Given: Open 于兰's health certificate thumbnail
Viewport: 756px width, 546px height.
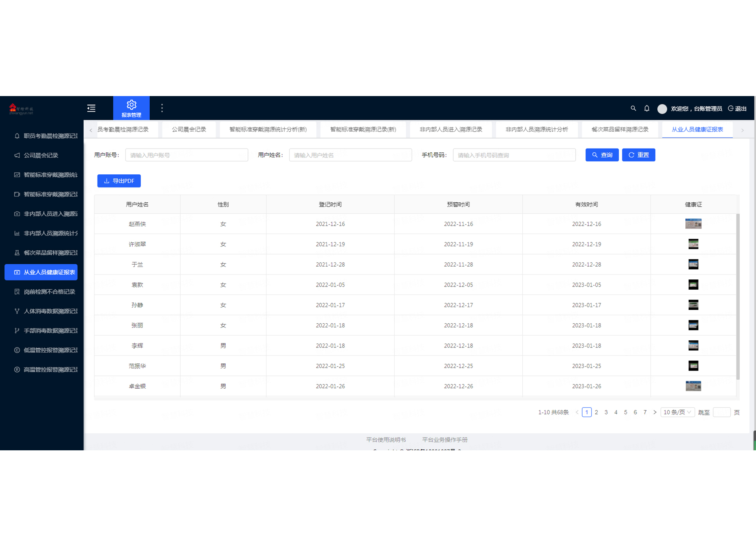Looking at the screenshot, I should tap(693, 264).
